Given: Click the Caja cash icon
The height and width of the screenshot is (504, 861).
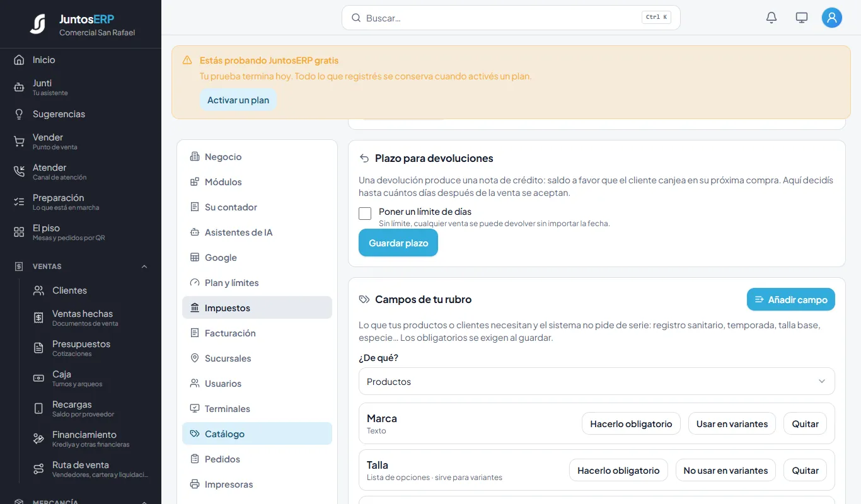Looking at the screenshot, I should (x=38, y=378).
